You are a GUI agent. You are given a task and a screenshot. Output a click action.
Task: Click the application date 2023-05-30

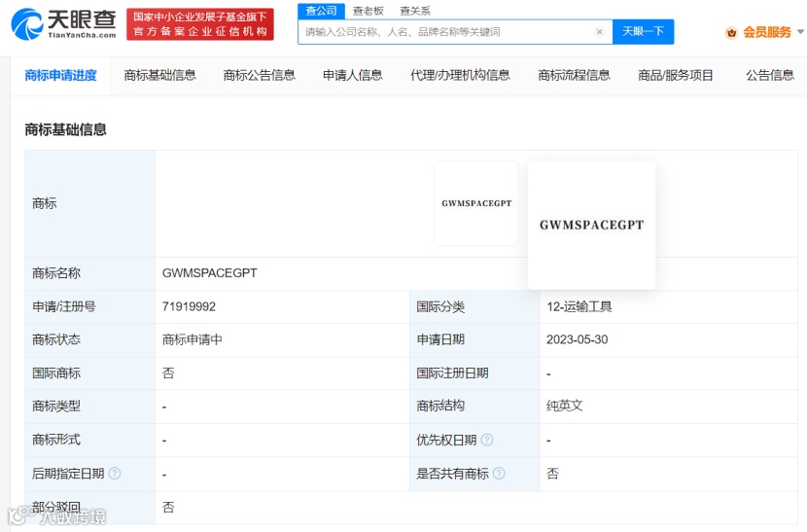(x=577, y=339)
